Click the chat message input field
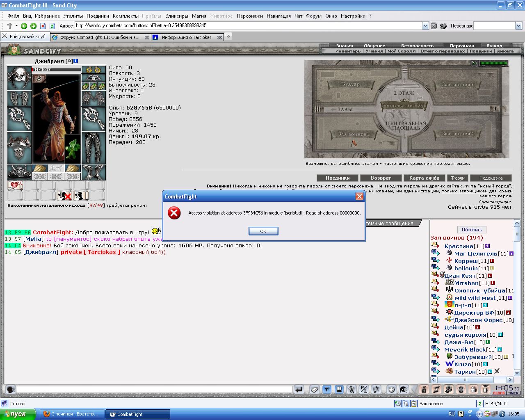The width and height of the screenshot is (525, 420). click(155, 389)
